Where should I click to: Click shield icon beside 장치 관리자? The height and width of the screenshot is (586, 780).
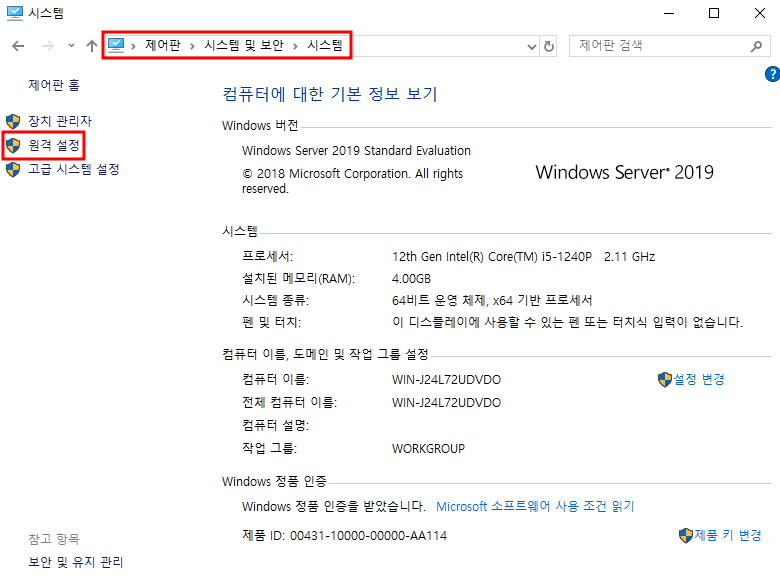point(13,121)
